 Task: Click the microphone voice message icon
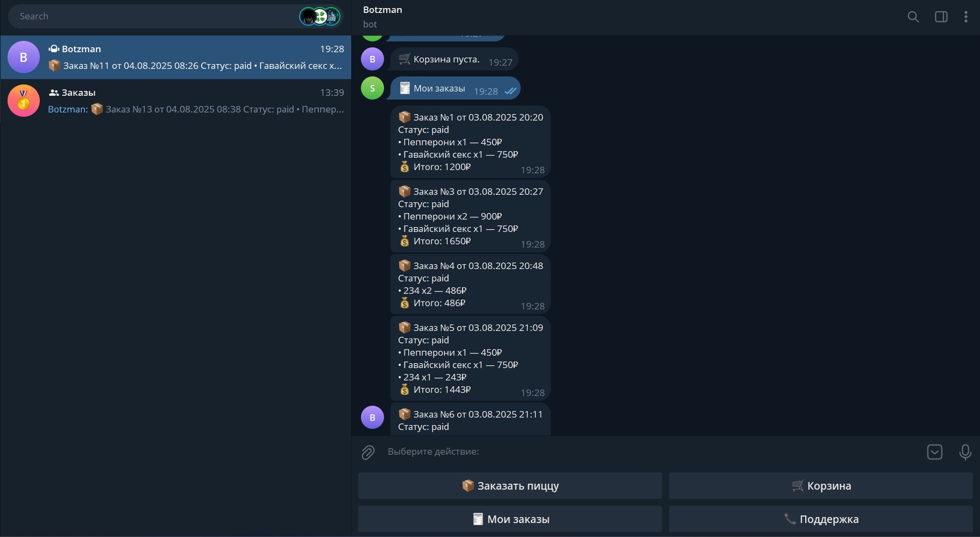tap(965, 452)
